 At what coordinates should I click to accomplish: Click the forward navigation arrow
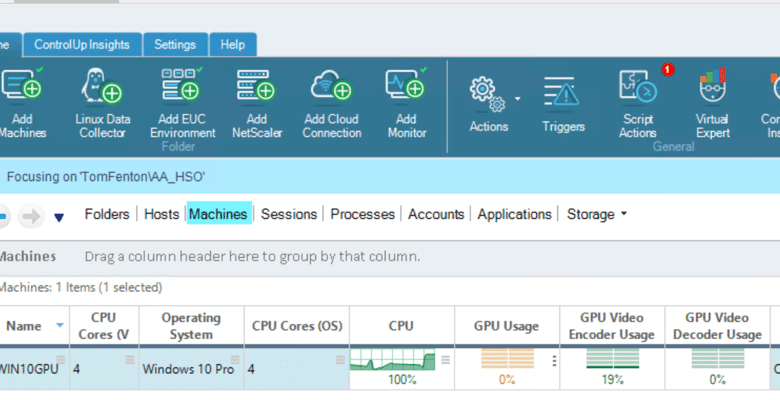31,216
